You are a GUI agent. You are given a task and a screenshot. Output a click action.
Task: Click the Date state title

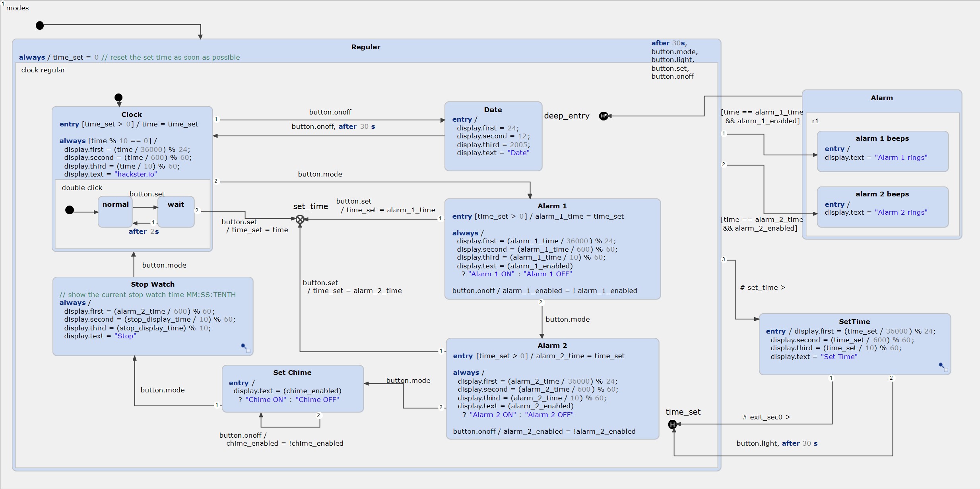493,110
